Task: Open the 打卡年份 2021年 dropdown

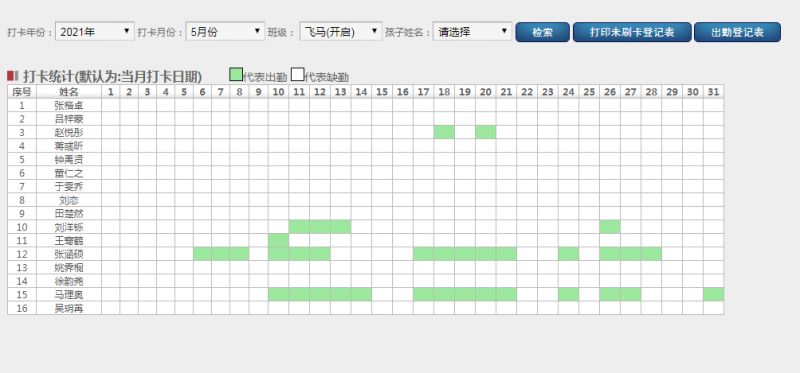Action: 95,32
